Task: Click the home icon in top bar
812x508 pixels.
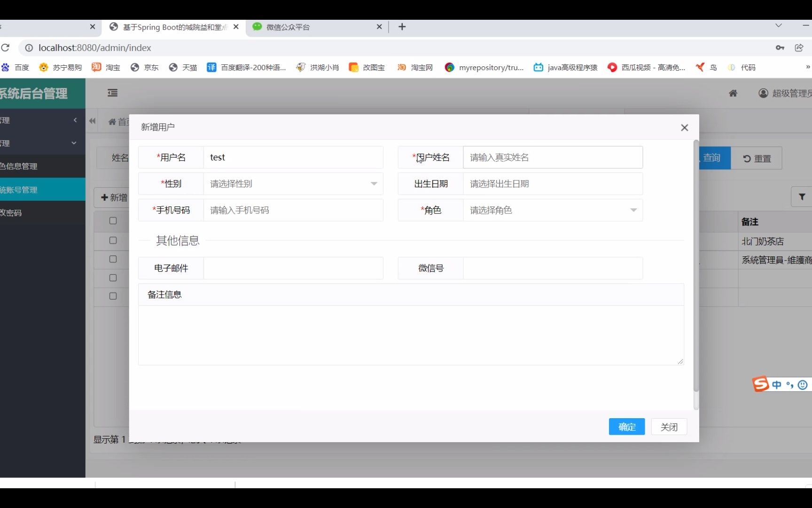Action: [x=733, y=93]
